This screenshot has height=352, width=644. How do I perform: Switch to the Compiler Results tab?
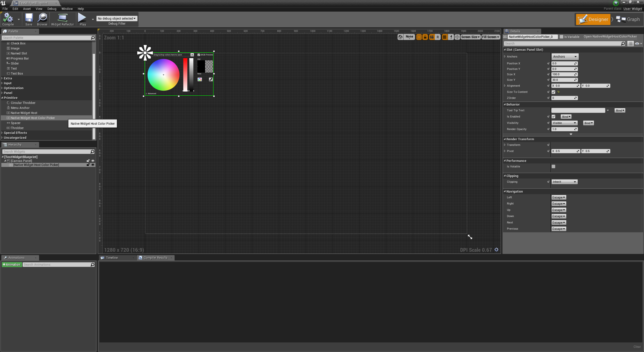(155, 258)
